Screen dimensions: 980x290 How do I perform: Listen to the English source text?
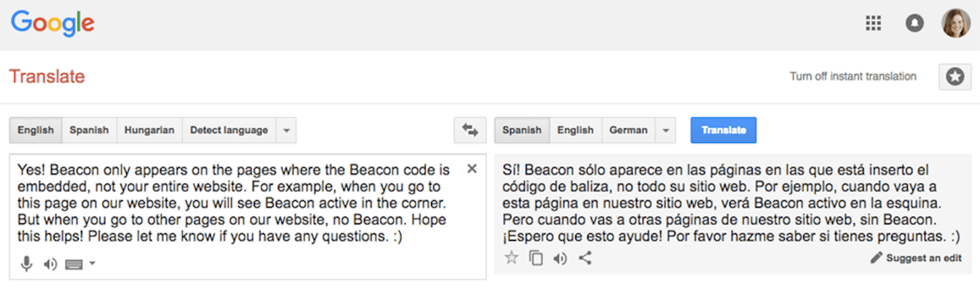pyautogui.click(x=50, y=265)
